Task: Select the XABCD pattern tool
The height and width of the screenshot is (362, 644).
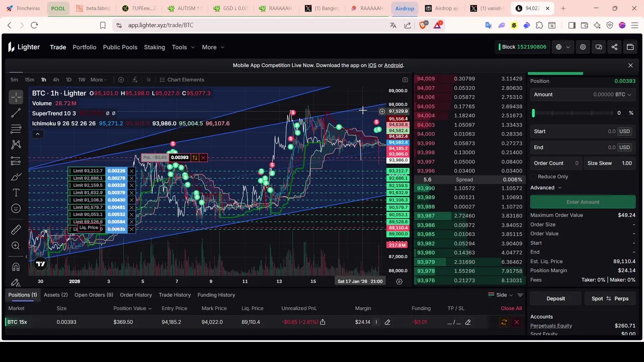Action: click(16, 145)
